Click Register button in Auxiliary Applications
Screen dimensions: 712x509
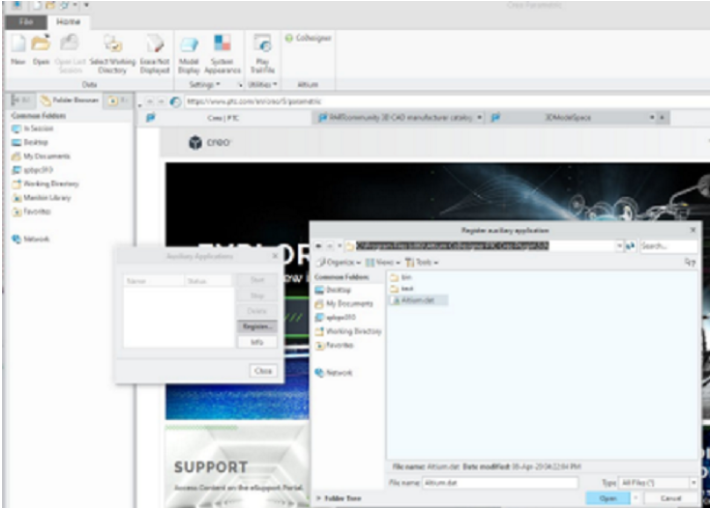[257, 326]
